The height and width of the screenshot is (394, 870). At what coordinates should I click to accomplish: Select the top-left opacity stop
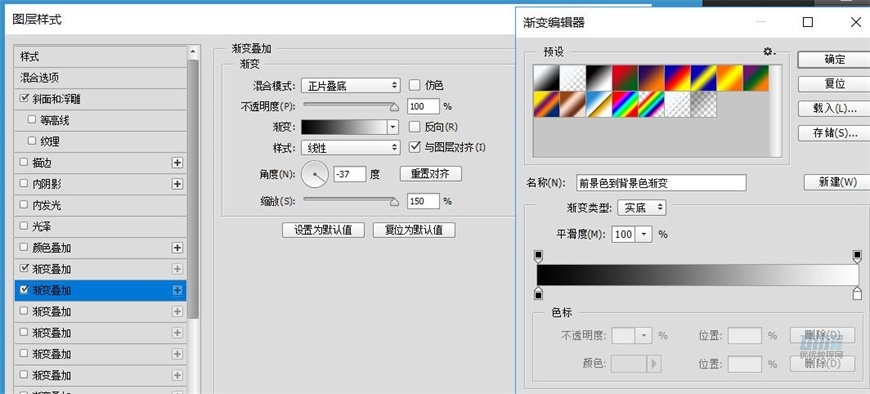pyautogui.click(x=538, y=256)
